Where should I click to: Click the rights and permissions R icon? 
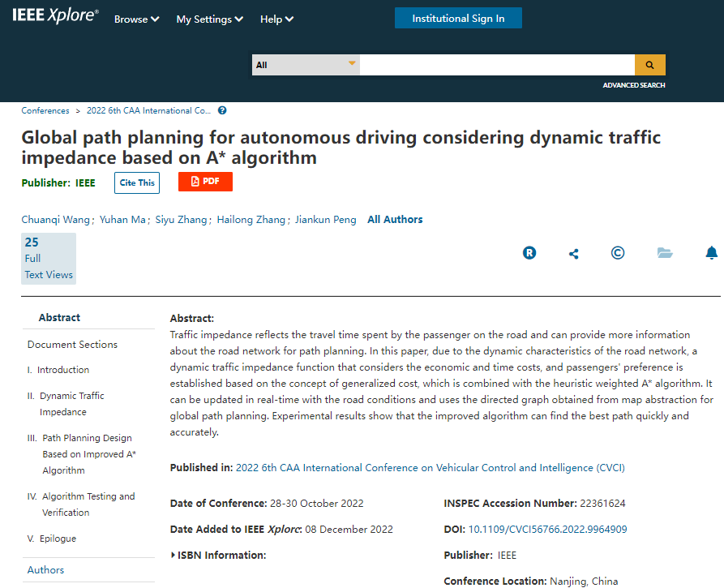tap(529, 253)
